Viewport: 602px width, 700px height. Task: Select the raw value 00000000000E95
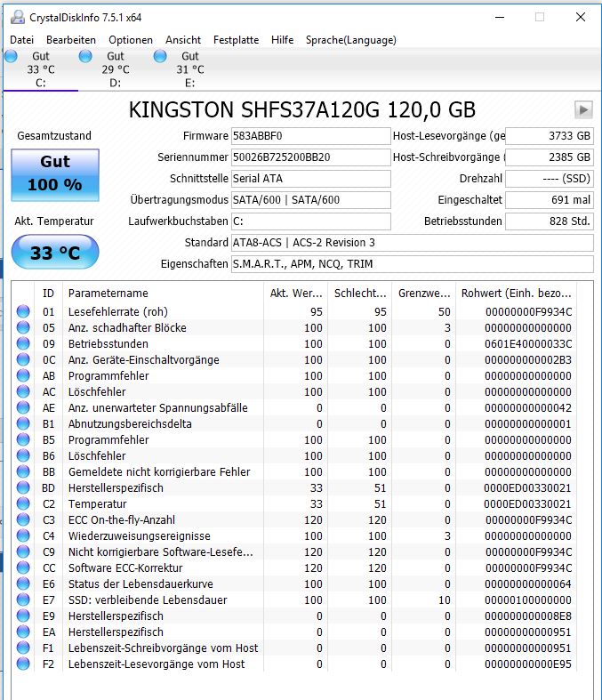click(x=528, y=664)
